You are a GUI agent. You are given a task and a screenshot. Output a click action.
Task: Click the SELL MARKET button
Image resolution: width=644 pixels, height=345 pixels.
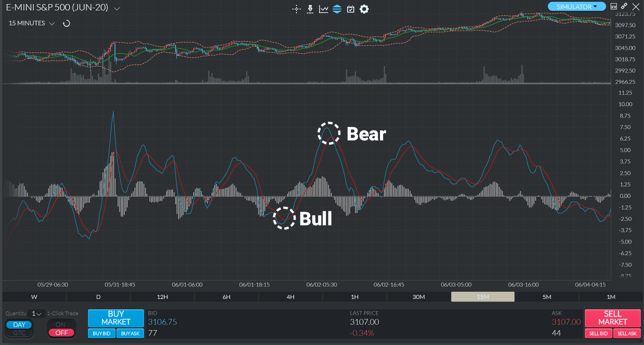pyautogui.click(x=612, y=318)
